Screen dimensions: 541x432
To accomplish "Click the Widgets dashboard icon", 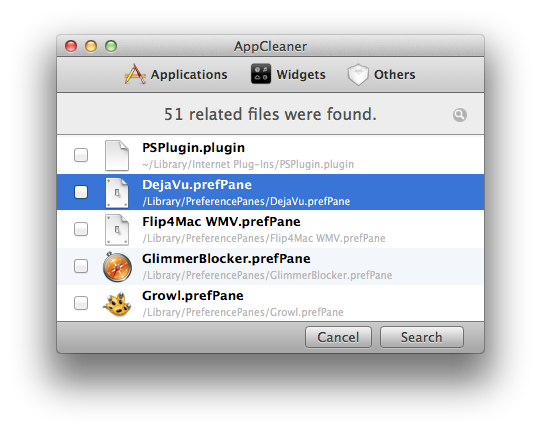I will tap(261, 74).
